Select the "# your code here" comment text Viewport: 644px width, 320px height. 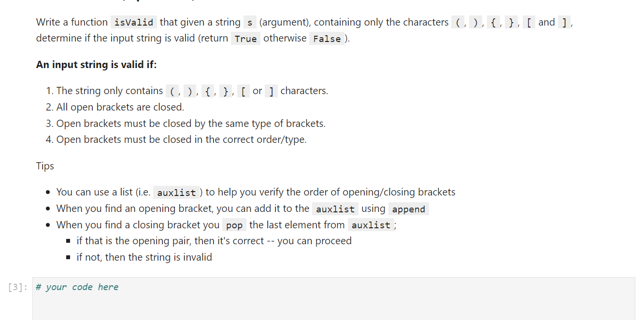pyautogui.click(x=76, y=287)
